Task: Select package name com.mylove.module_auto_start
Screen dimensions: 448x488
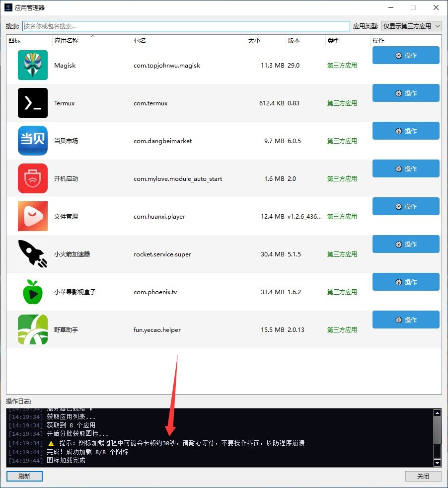Action: coord(178,178)
